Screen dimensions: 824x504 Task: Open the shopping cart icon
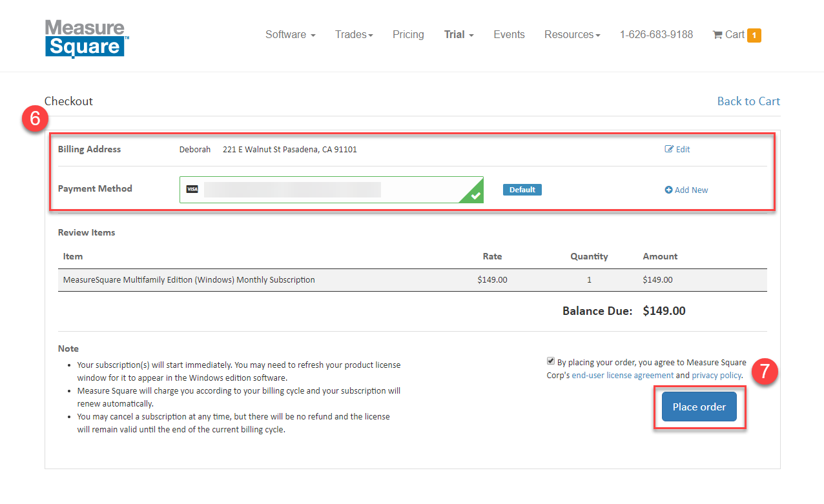(x=717, y=35)
